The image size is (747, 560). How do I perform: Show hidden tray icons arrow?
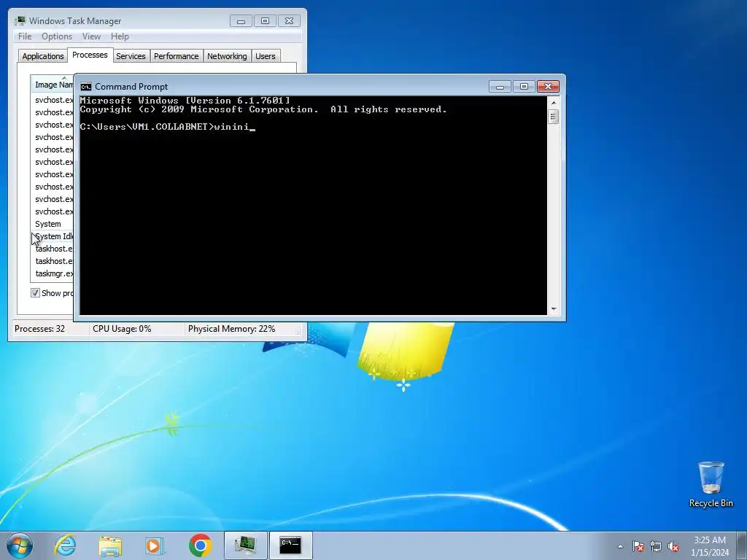[620, 546]
